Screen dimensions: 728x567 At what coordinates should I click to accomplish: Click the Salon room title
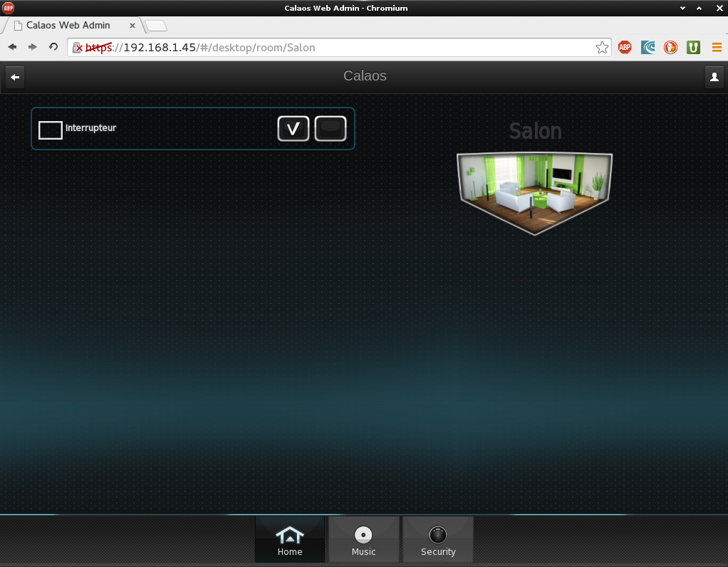pyautogui.click(x=536, y=131)
